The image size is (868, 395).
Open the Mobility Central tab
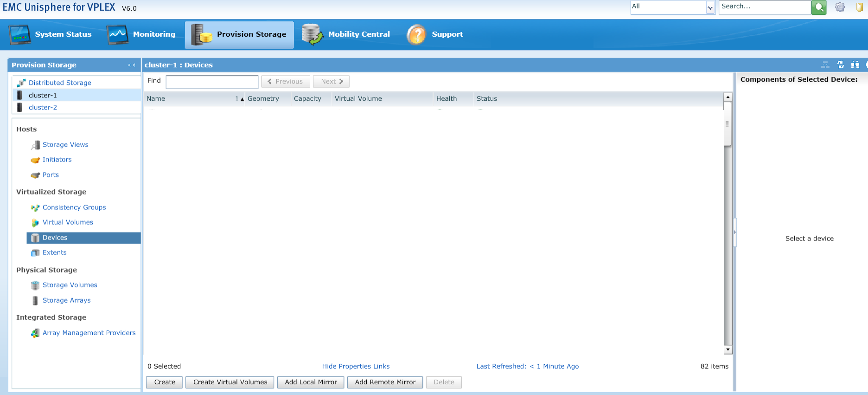pos(346,34)
